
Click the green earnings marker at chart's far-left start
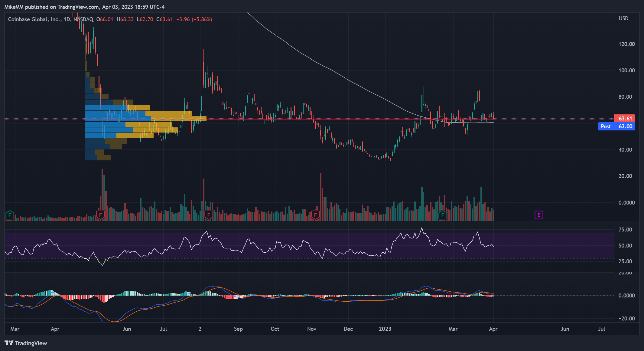point(10,215)
